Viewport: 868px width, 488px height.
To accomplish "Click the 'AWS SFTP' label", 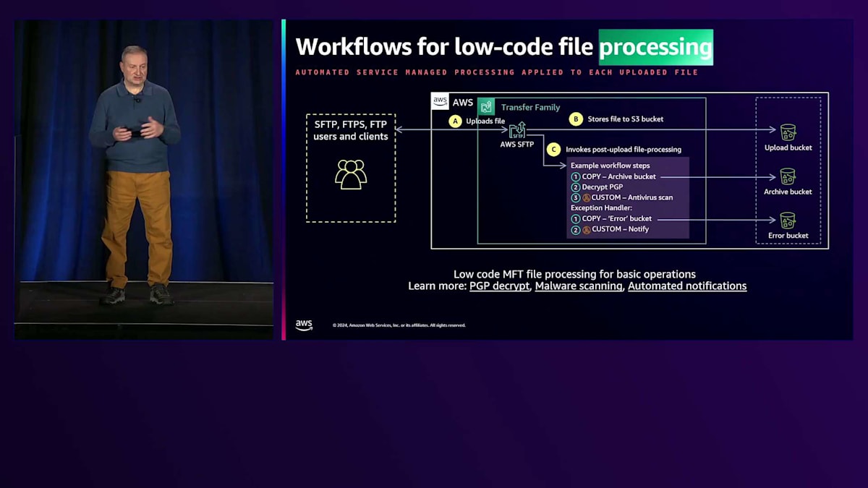I will pyautogui.click(x=517, y=145).
